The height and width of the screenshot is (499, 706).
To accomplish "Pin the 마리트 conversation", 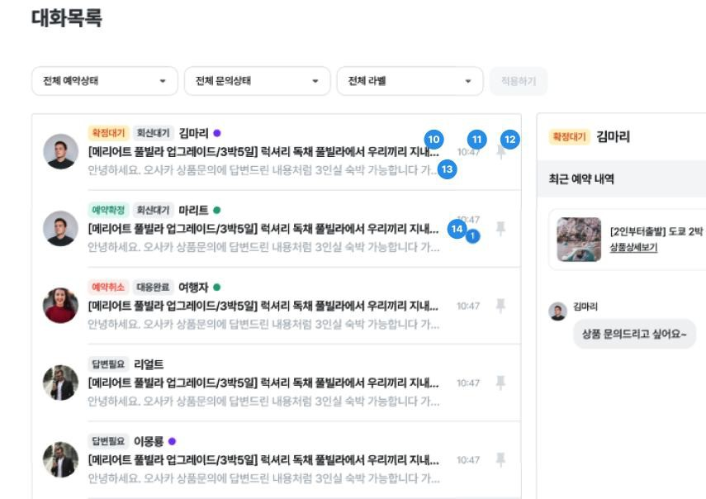I will point(501,229).
